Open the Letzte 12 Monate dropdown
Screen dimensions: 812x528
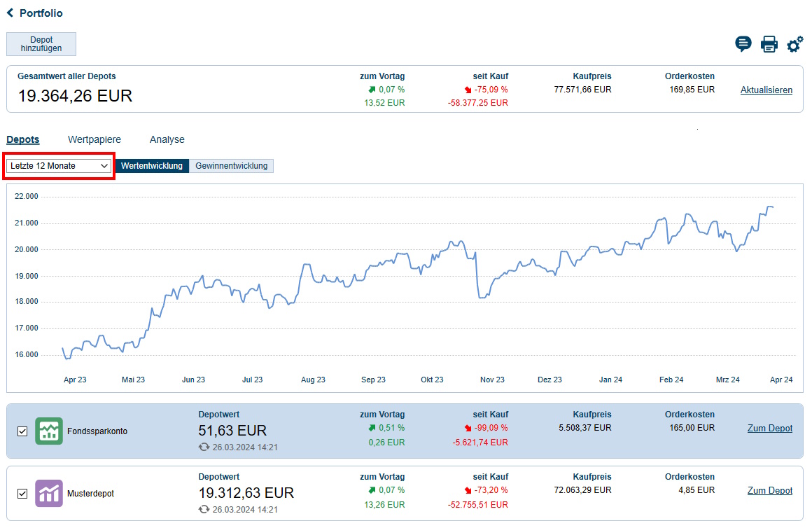59,166
